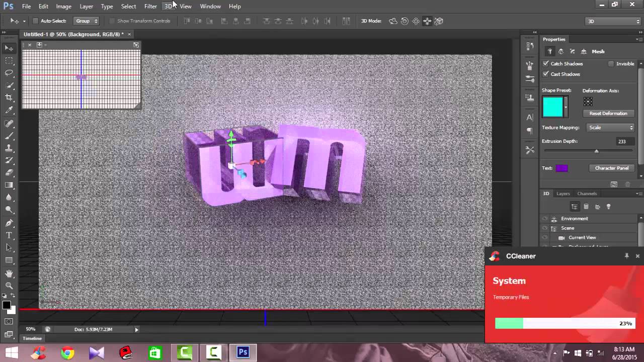Click the purple Text color swatch
The height and width of the screenshot is (362, 644).
pos(561,168)
